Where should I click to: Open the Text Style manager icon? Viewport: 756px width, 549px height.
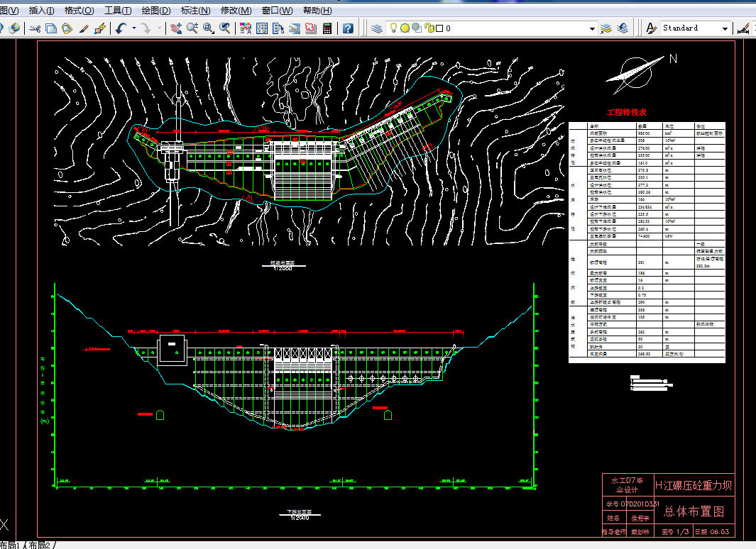652,29
